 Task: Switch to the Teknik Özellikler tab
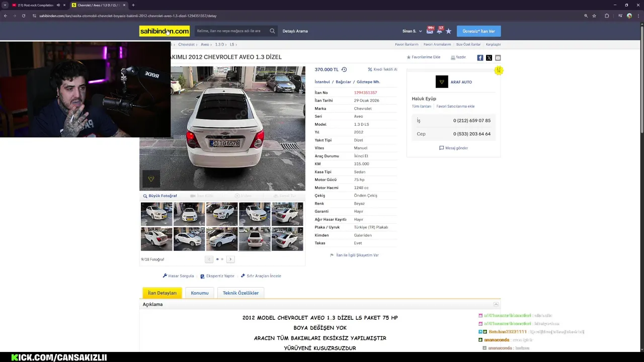coord(240,293)
